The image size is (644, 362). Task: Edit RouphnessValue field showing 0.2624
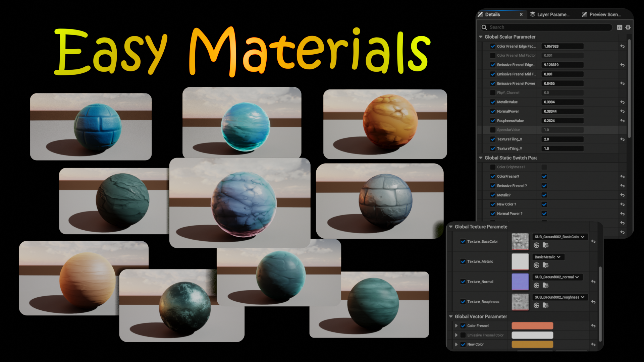(562, 121)
